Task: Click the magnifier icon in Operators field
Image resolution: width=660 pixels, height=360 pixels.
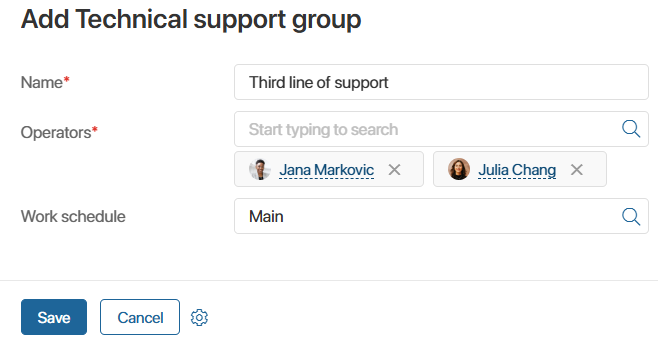Action: click(631, 129)
